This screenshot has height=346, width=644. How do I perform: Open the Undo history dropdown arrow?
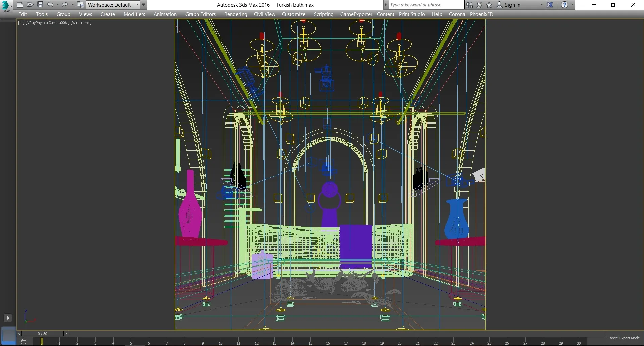click(58, 5)
